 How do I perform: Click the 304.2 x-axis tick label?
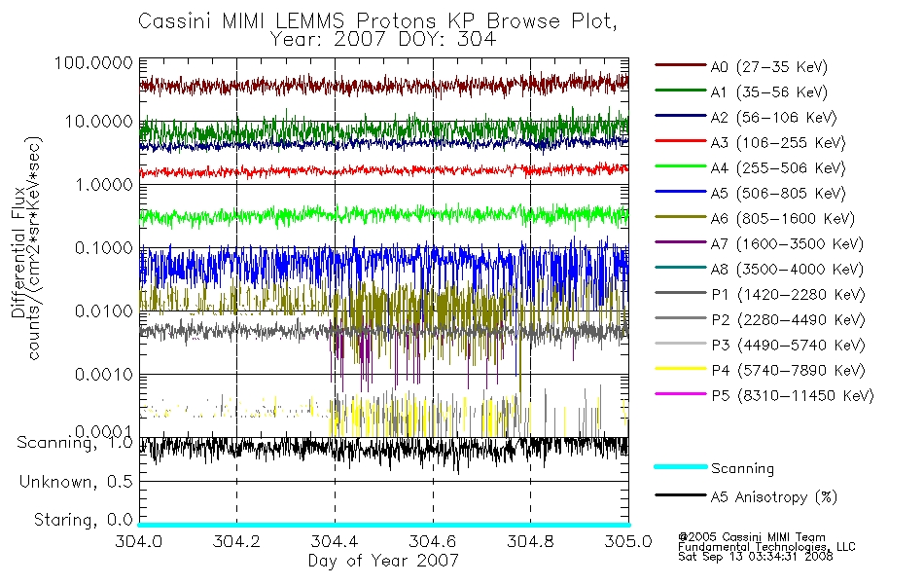pyautogui.click(x=236, y=541)
